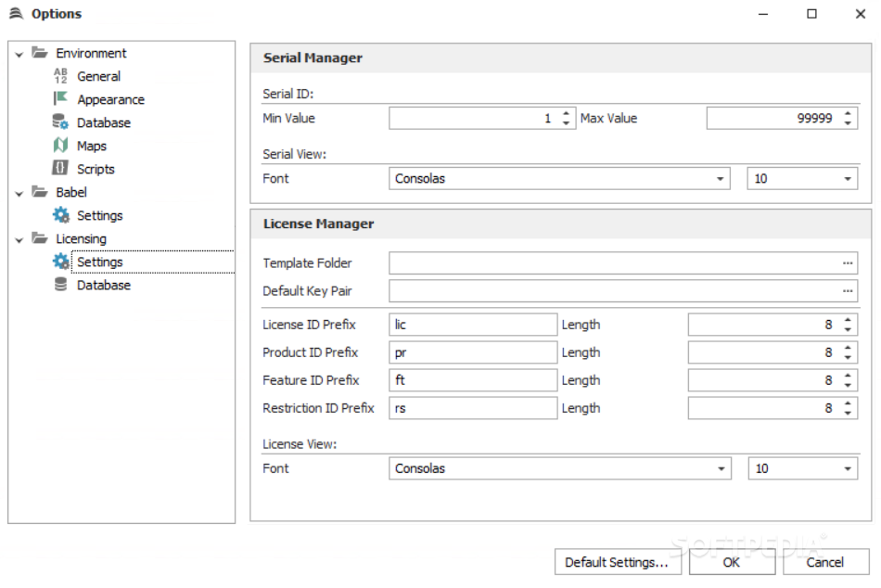Increase Restriction ID Prefix length
The image size is (881, 588).
[848, 403]
